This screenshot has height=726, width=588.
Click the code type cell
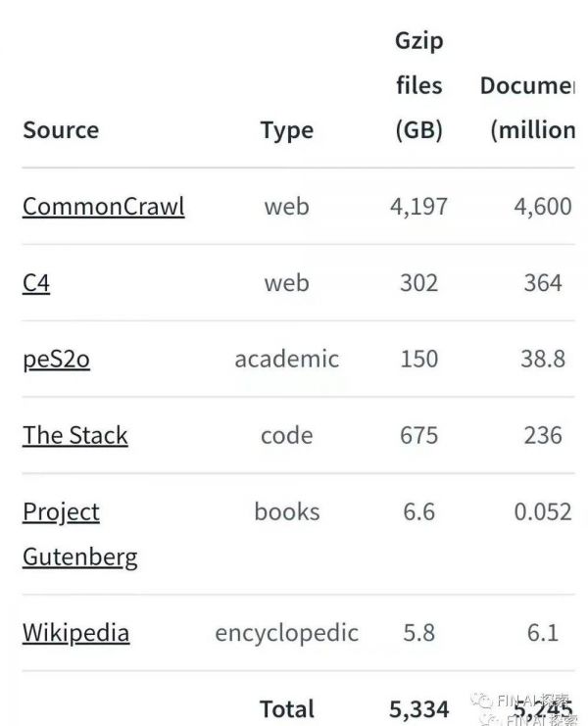point(286,435)
